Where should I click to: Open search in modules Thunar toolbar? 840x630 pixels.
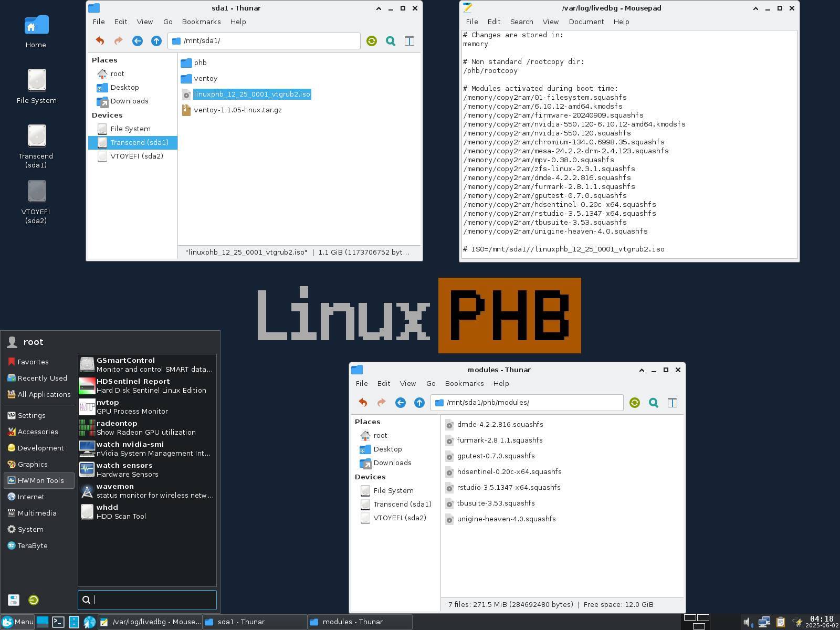654,403
